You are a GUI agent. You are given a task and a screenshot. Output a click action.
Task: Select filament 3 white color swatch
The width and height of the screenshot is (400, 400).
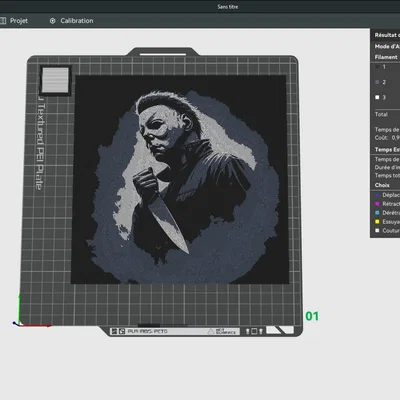377,97
